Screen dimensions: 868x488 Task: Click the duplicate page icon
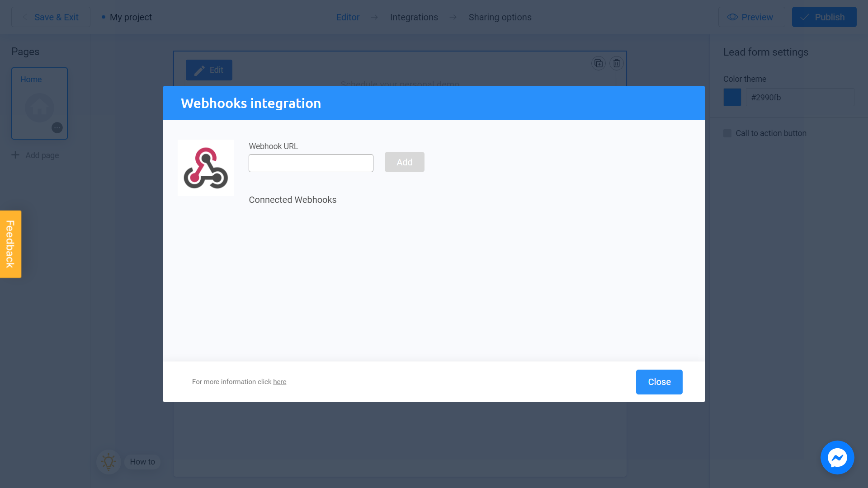(x=599, y=63)
